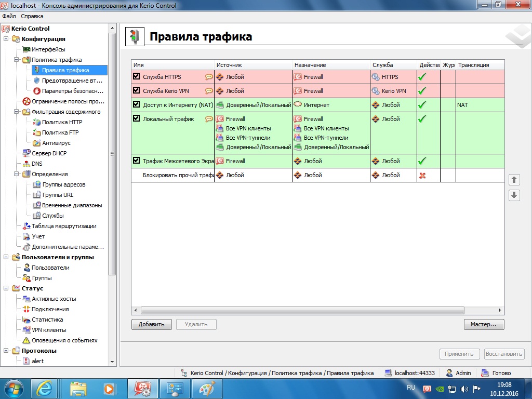Collapse the Протоколы tree node
The width and height of the screenshot is (532, 399).
pyautogui.click(x=6, y=351)
